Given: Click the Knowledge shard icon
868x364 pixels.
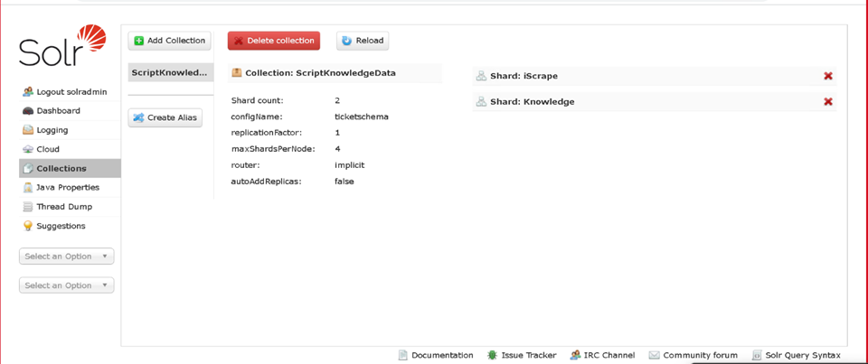Looking at the screenshot, I should [482, 102].
